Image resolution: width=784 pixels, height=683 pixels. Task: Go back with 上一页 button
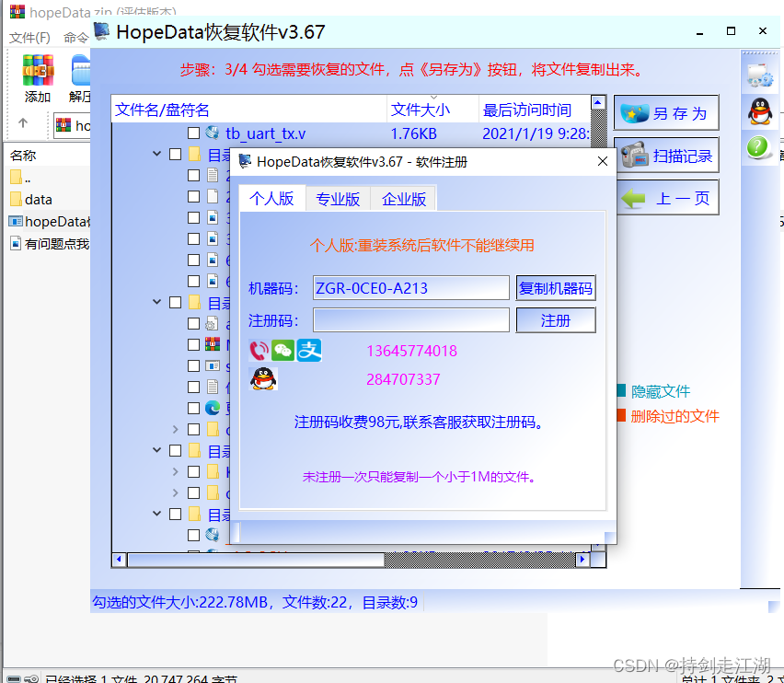point(666,198)
